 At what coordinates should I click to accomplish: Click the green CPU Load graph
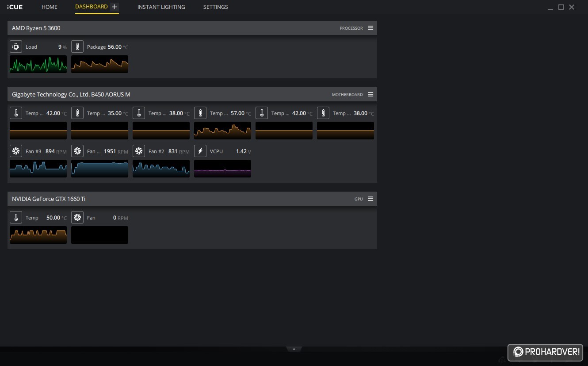point(38,64)
